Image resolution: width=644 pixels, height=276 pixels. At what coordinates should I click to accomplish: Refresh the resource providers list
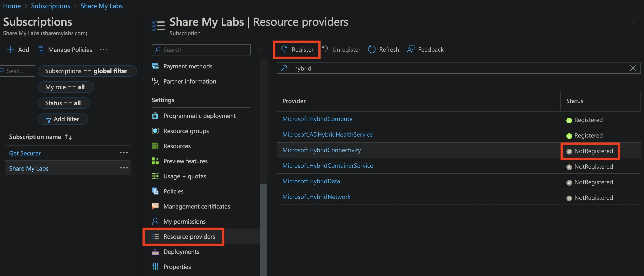click(x=384, y=50)
